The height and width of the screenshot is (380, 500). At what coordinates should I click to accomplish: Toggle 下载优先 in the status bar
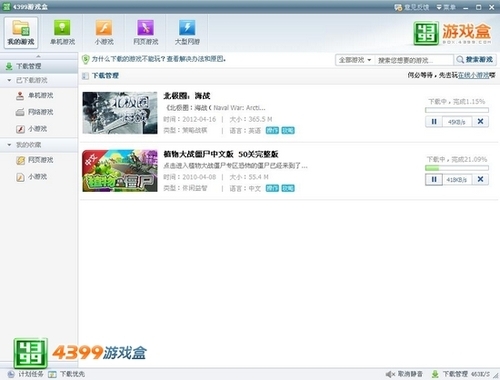(67, 374)
